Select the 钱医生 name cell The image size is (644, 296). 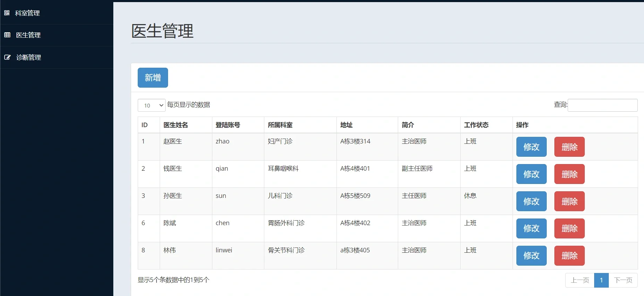pyautogui.click(x=186, y=174)
